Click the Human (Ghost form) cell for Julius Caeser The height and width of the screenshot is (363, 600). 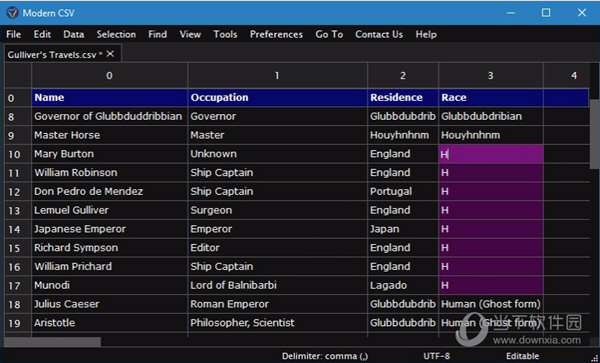pos(491,304)
